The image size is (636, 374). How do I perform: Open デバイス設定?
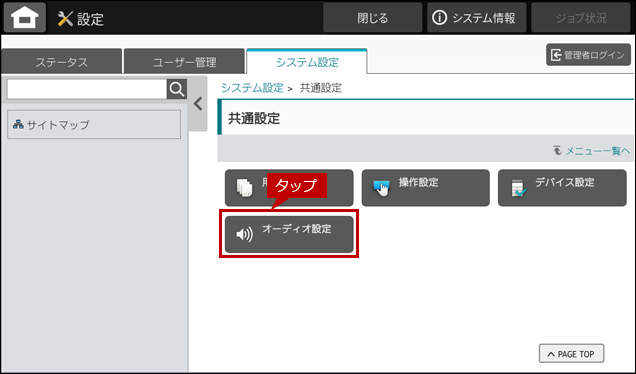[x=562, y=188]
